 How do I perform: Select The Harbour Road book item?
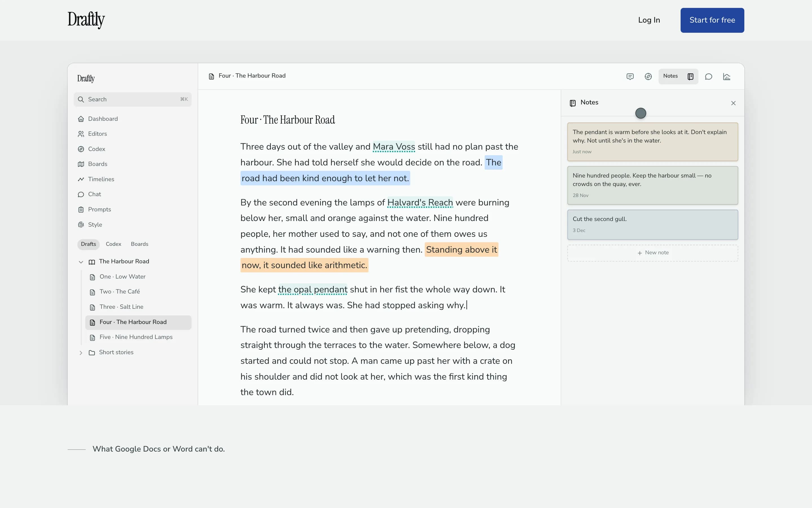click(124, 261)
